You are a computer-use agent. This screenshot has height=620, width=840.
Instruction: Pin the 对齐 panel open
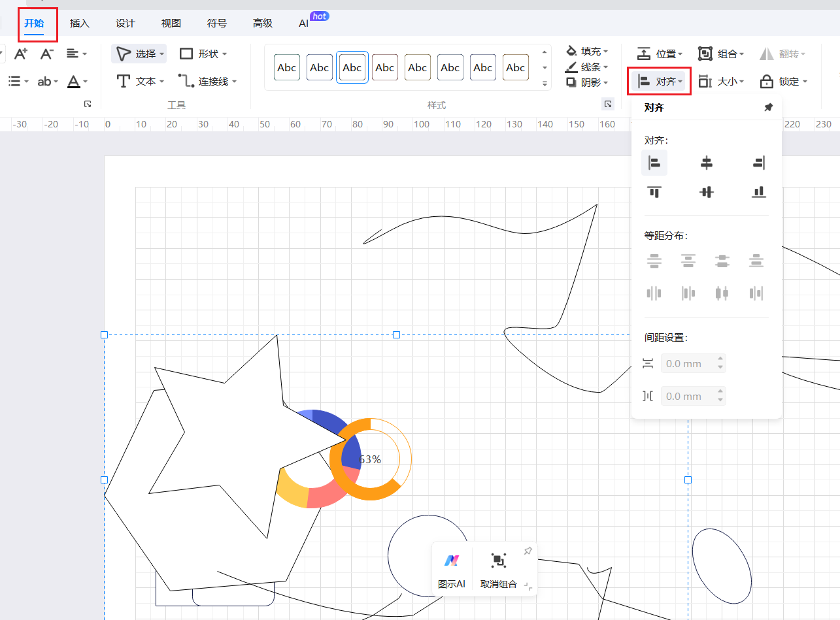tap(768, 108)
